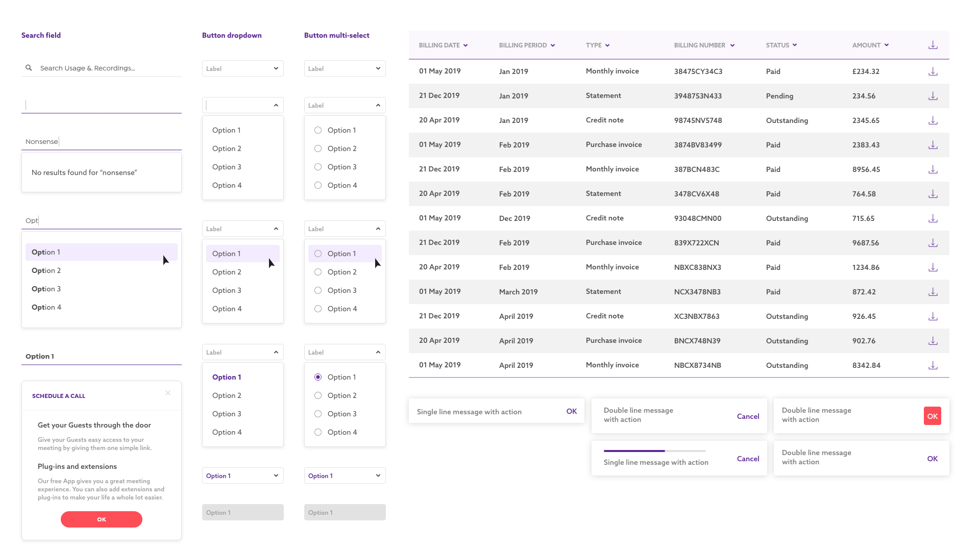This screenshot has width=980, height=551.
Task: Download statement NCX3478NB3
Action: [933, 292]
